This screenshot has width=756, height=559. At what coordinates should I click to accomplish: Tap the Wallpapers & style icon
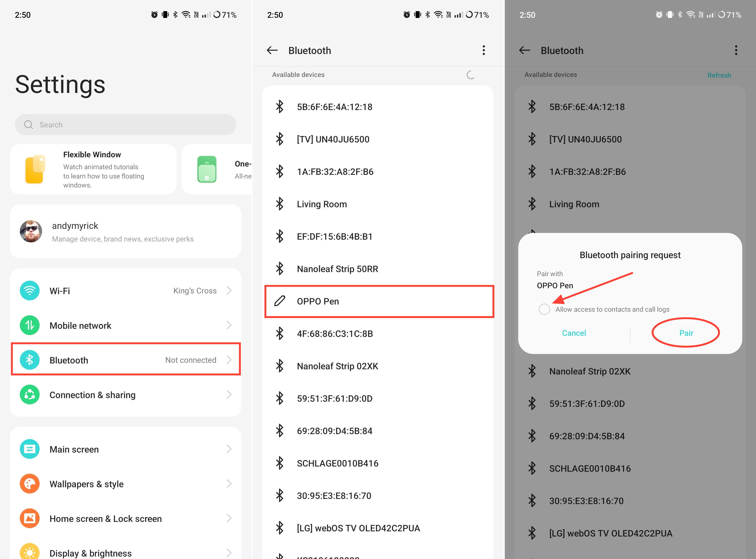click(30, 484)
